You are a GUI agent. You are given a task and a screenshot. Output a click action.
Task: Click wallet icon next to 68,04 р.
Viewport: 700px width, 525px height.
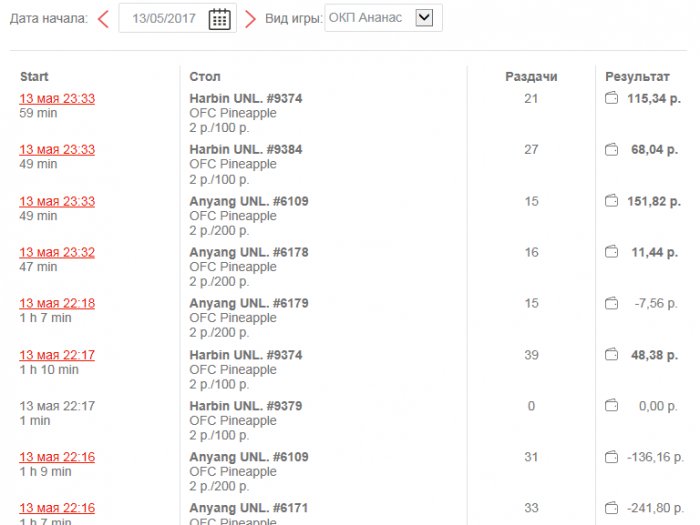[x=611, y=149]
